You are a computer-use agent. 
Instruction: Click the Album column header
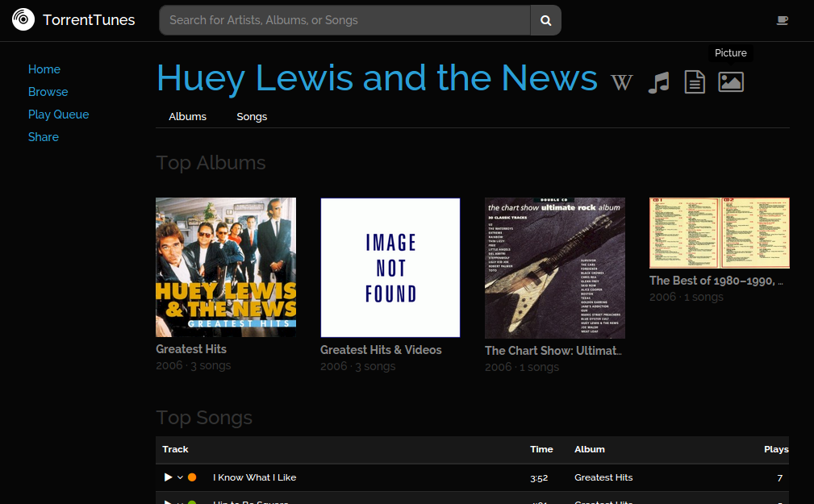589,449
